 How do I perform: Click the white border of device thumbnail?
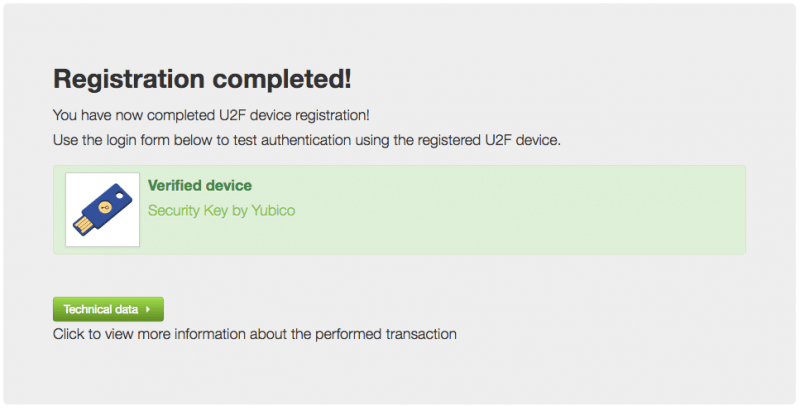point(69,241)
